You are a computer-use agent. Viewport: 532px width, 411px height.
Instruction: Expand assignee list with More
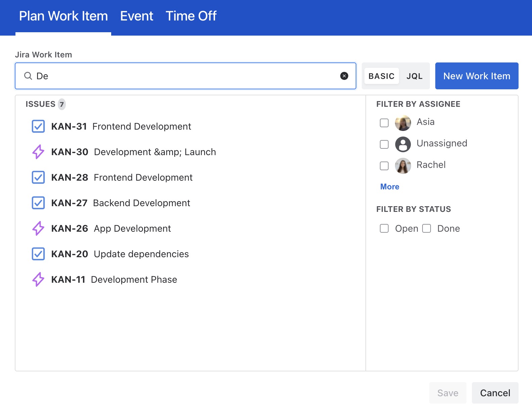click(390, 187)
